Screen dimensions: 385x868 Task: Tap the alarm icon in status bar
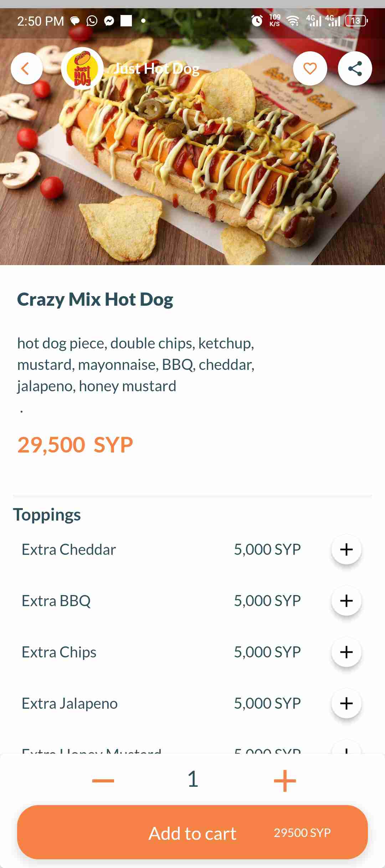(x=257, y=21)
